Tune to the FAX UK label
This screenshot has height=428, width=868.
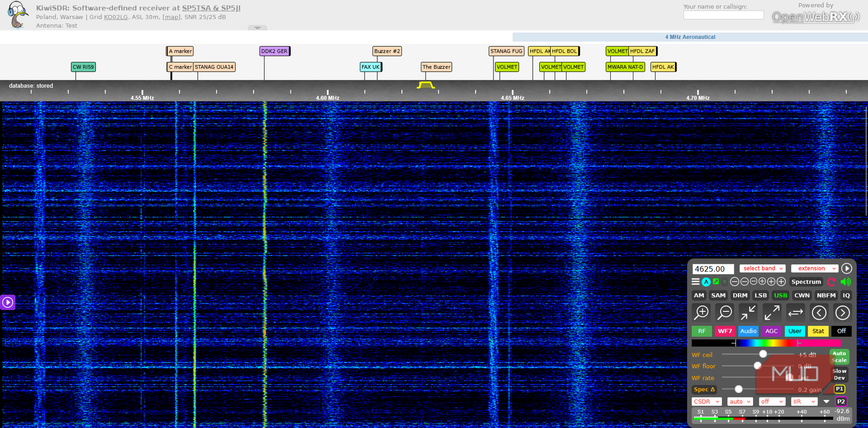pyautogui.click(x=371, y=67)
